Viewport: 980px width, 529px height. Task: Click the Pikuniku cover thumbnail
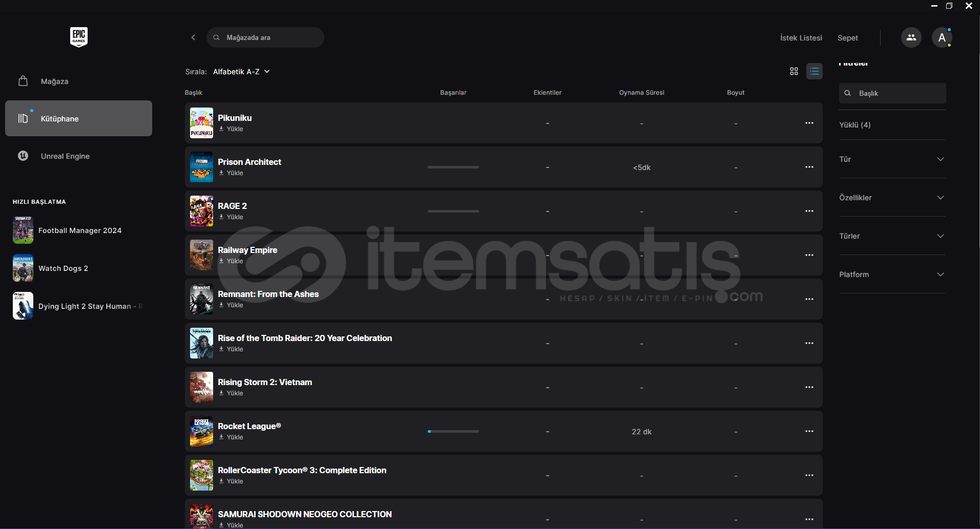(201, 123)
